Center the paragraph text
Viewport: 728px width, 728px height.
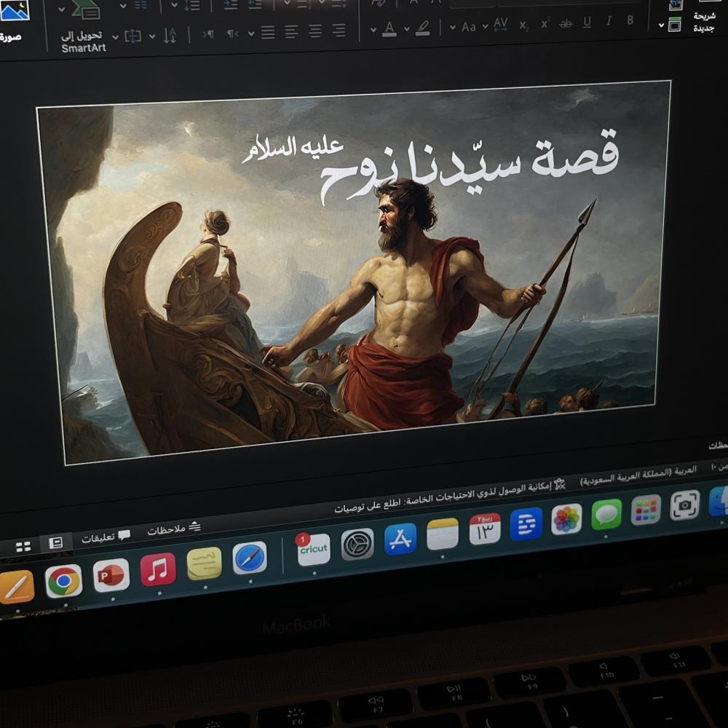point(316,31)
